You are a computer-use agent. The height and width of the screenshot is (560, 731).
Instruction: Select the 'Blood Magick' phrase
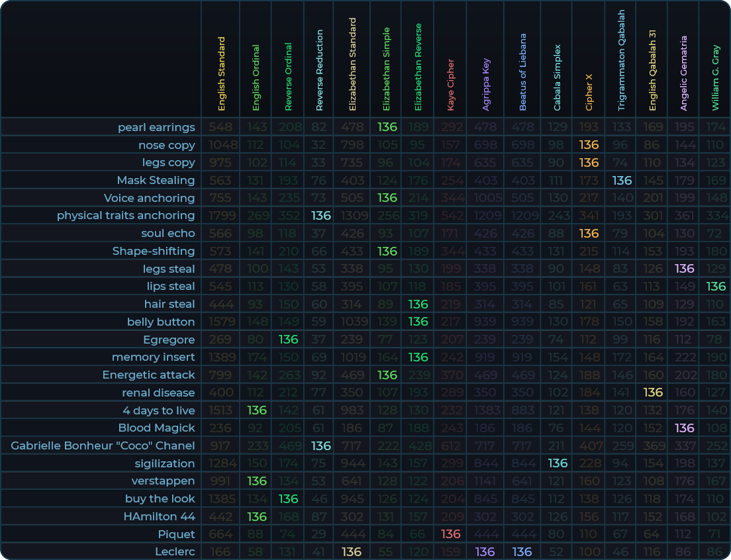156,428
